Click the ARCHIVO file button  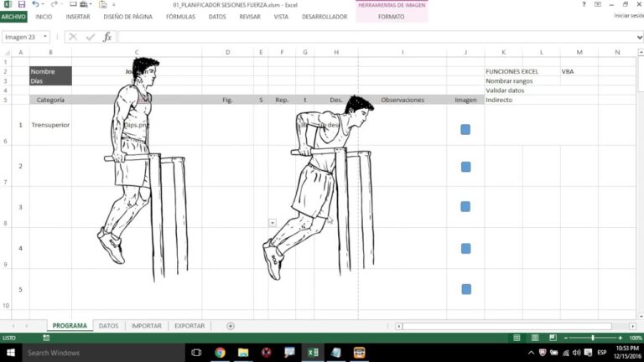(13, 16)
